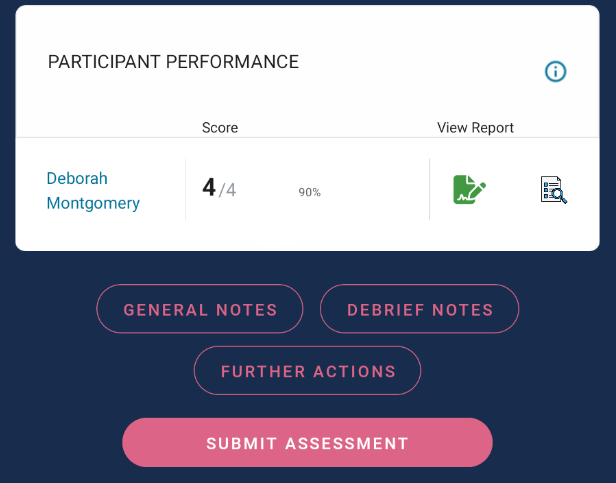Click the View Report column header
Viewport: 616px width, 483px height.
coord(475,128)
